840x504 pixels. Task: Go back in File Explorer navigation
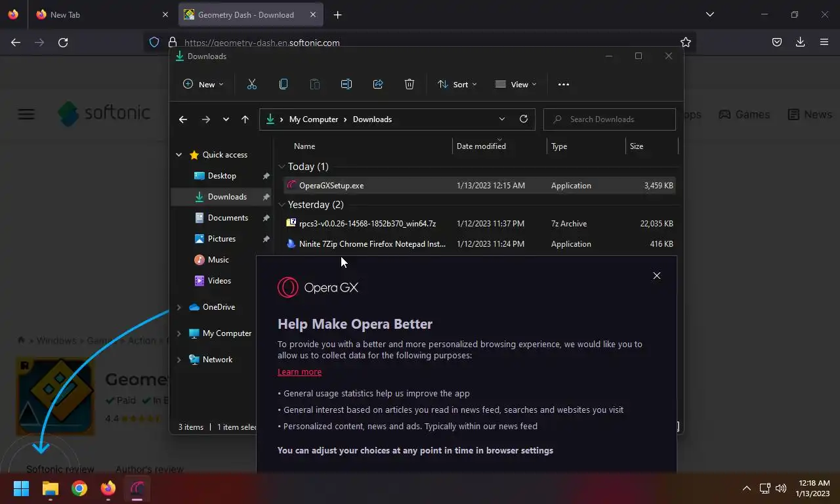coord(183,119)
